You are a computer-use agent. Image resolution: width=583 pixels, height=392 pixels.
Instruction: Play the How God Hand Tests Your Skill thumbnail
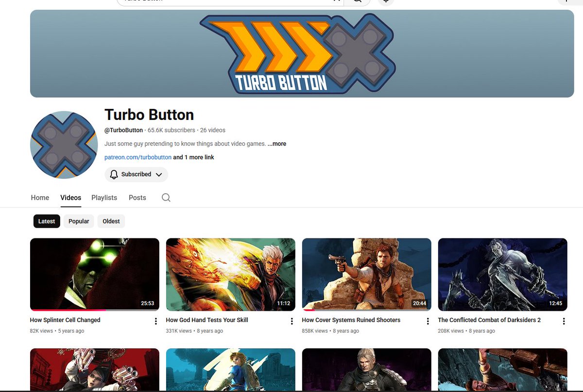click(231, 274)
